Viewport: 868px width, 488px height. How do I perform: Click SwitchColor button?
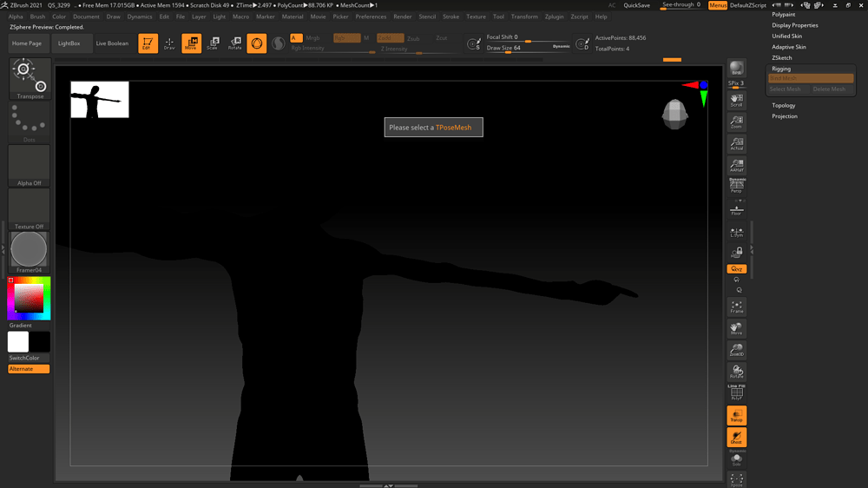point(29,359)
